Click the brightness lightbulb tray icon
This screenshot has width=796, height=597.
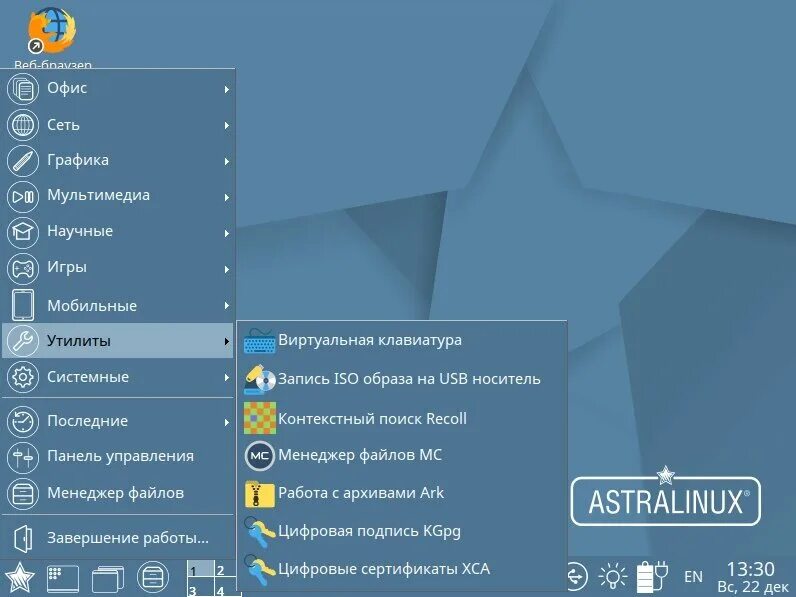613,577
